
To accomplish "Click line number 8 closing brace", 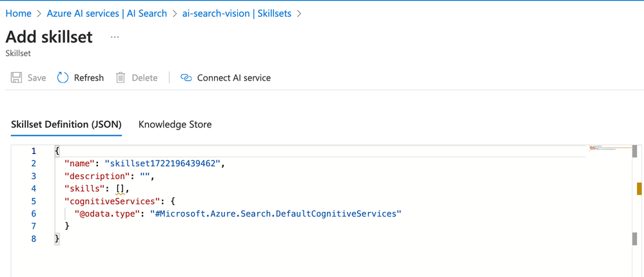I will point(57,239).
